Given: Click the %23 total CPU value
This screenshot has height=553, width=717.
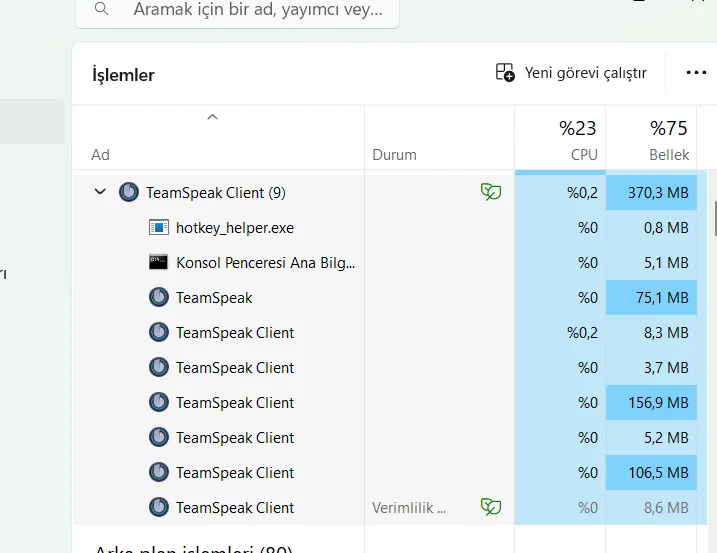Looking at the screenshot, I should pos(578,129).
